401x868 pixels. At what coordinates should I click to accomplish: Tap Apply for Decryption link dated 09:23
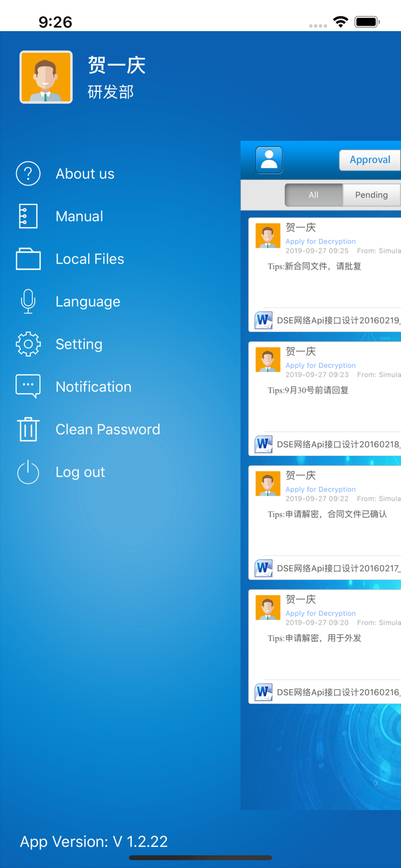[321, 365]
